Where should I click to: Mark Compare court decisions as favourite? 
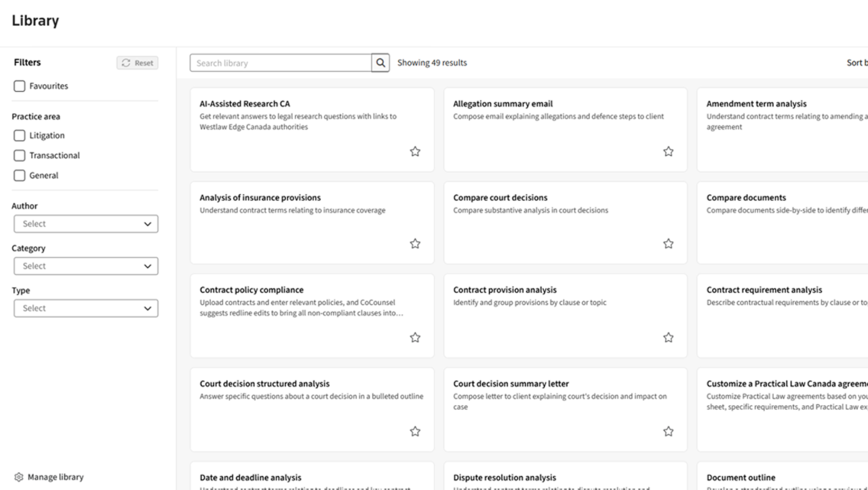click(668, 244)
